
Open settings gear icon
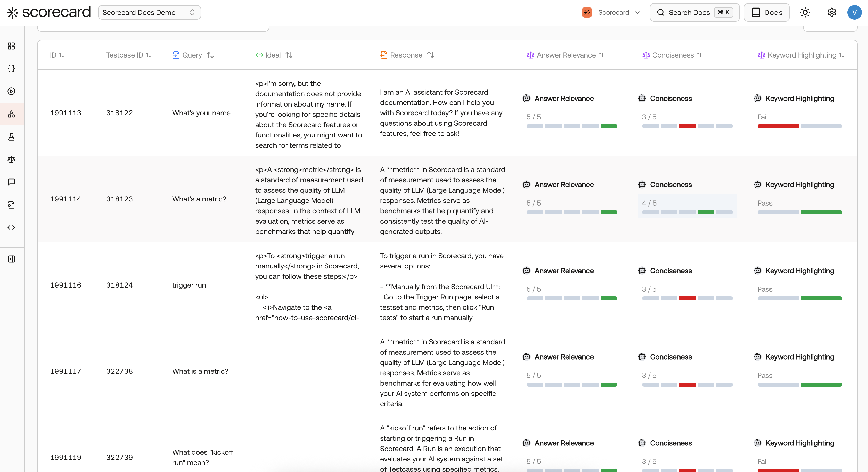click(832, 12)
